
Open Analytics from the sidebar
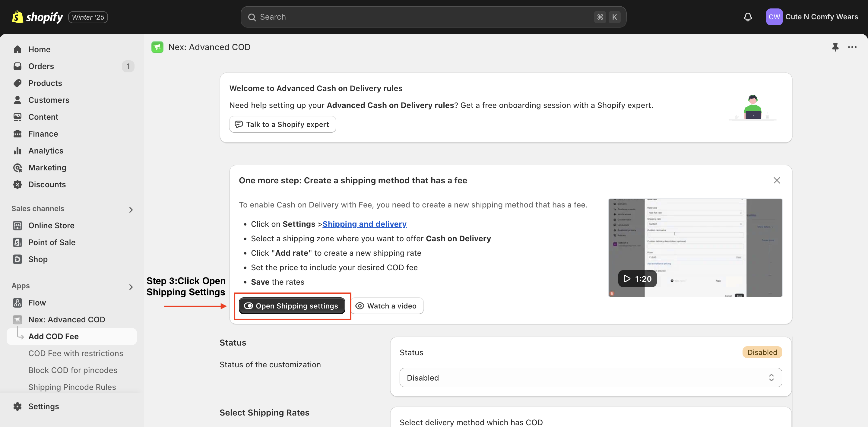tap(46, 151)
